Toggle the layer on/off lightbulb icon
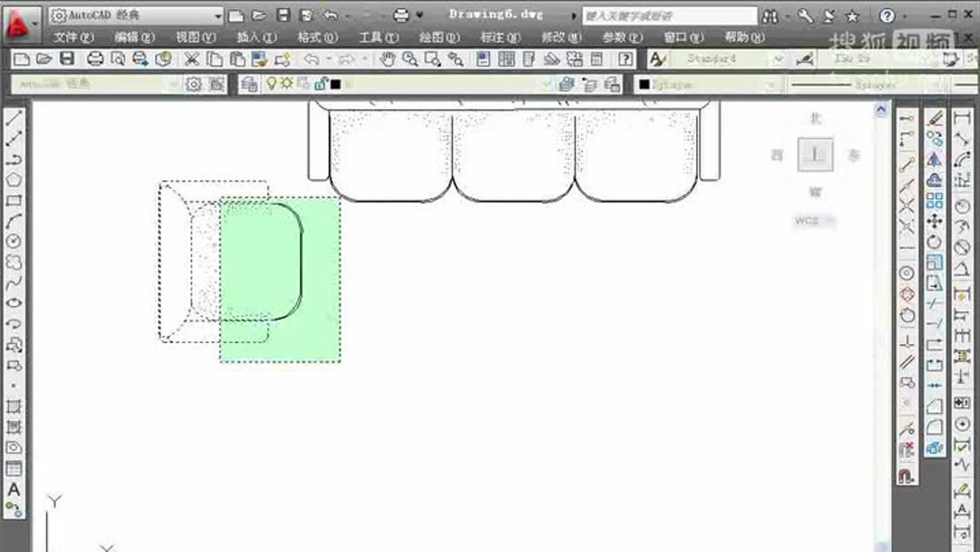Image resolution: width=980 pixels, height=552 pixels. tap(271, 84)
